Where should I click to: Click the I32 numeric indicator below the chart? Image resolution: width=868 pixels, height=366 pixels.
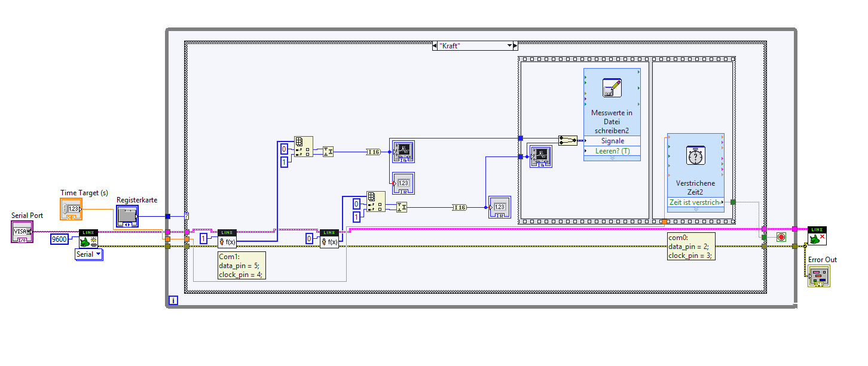point(404,183)
